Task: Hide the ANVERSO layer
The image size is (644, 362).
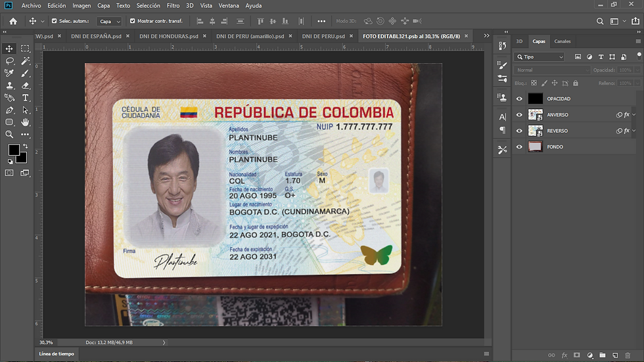Action: click(519, 114)
